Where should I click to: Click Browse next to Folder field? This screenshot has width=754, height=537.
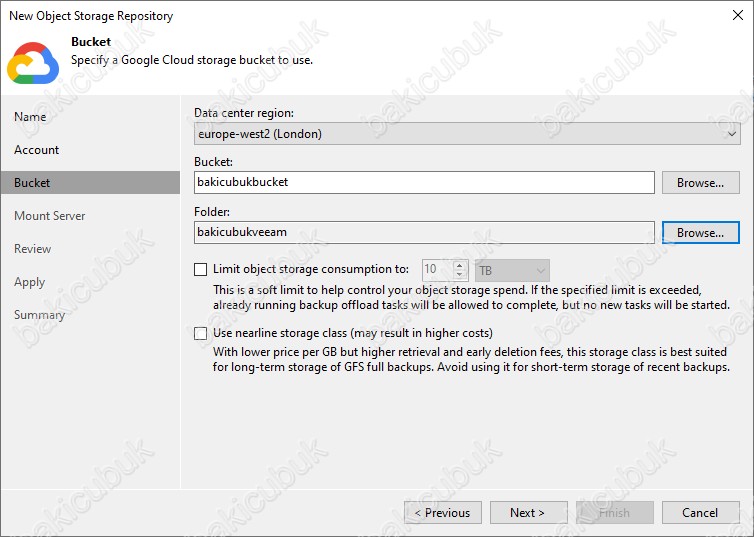pos(701,233)
